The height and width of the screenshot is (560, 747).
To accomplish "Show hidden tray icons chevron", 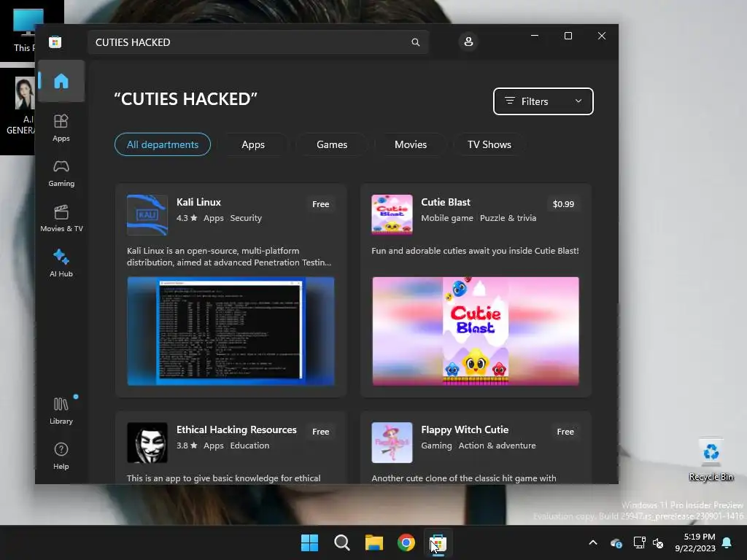I will pos(592,542).
